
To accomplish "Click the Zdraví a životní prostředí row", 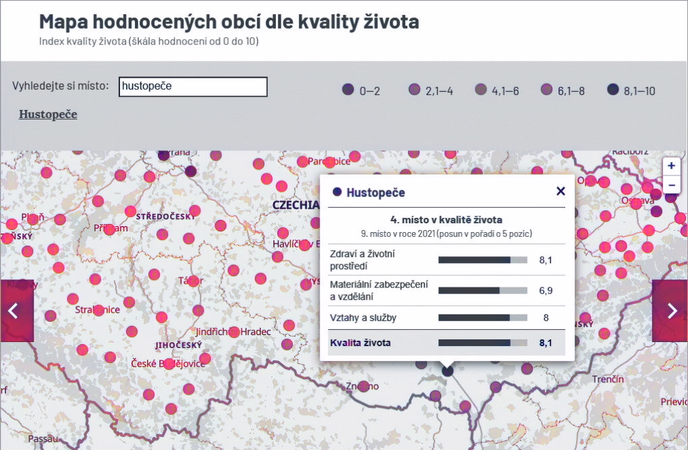I will [446, 260].
